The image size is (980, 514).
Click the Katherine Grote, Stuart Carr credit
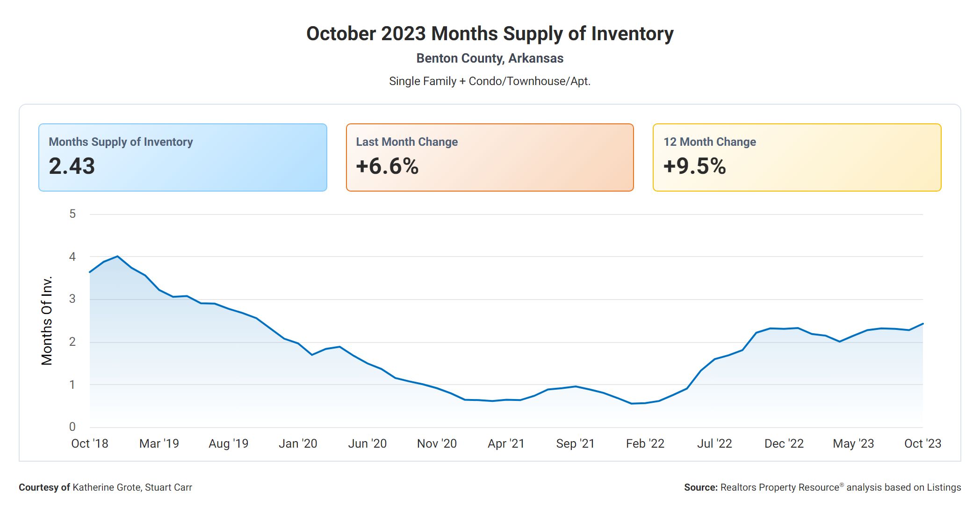(132, 487)
